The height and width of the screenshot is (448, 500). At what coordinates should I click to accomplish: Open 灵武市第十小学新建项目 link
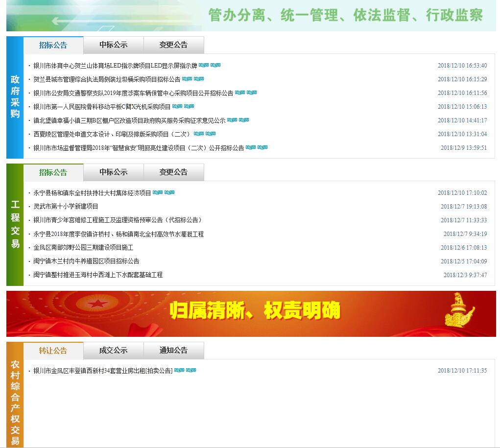66,207
